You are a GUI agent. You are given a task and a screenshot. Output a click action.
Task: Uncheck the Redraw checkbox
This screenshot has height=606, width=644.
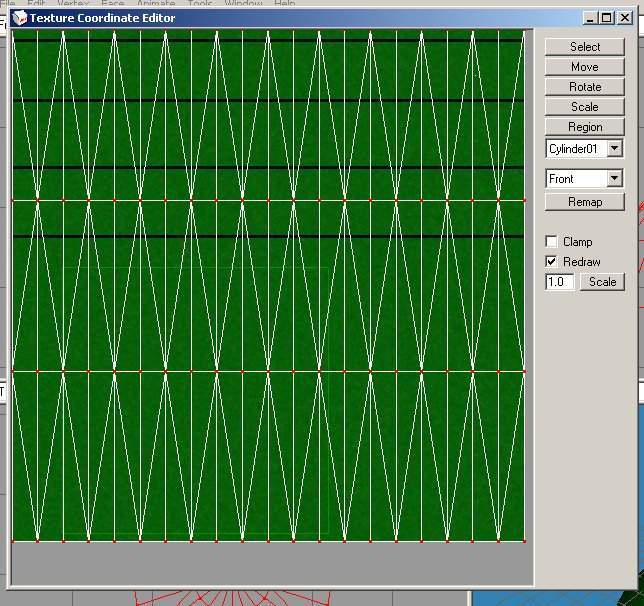point(551,262)
